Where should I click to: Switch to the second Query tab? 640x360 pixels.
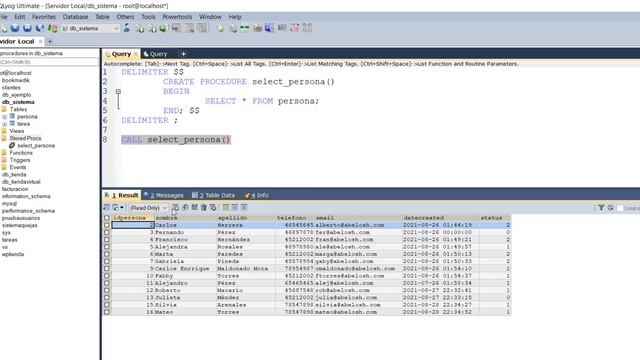[156, 54]
